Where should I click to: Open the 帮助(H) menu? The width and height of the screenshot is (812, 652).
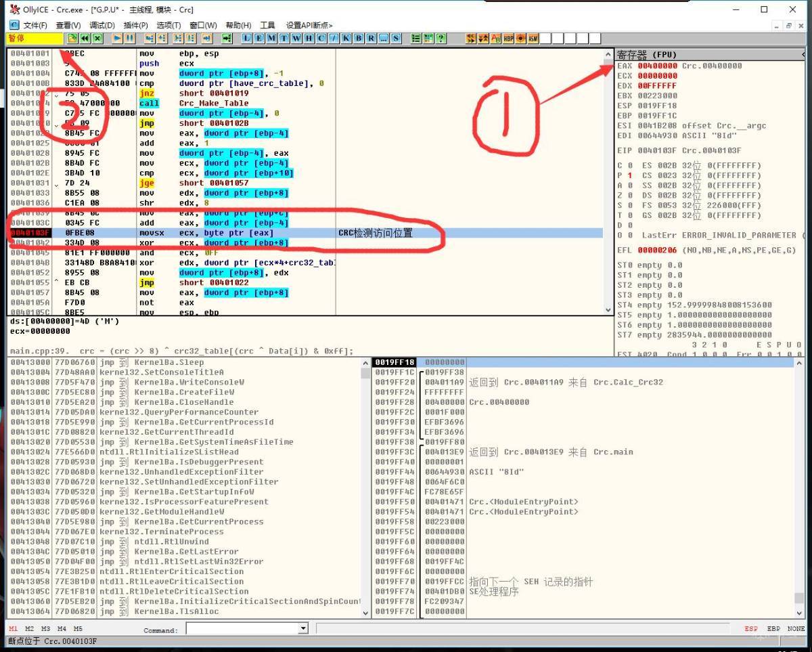coord(238,25)
